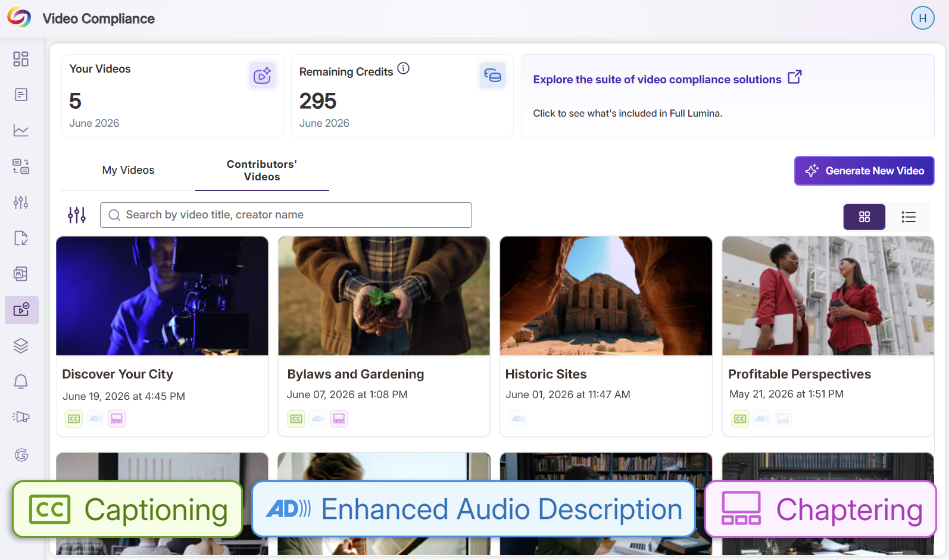Image resolution: width=949 pixels, height=560 pixels.
Task: Open the G logo icon in sidebar
Action: pyautogui.click(x=21, y=455)
